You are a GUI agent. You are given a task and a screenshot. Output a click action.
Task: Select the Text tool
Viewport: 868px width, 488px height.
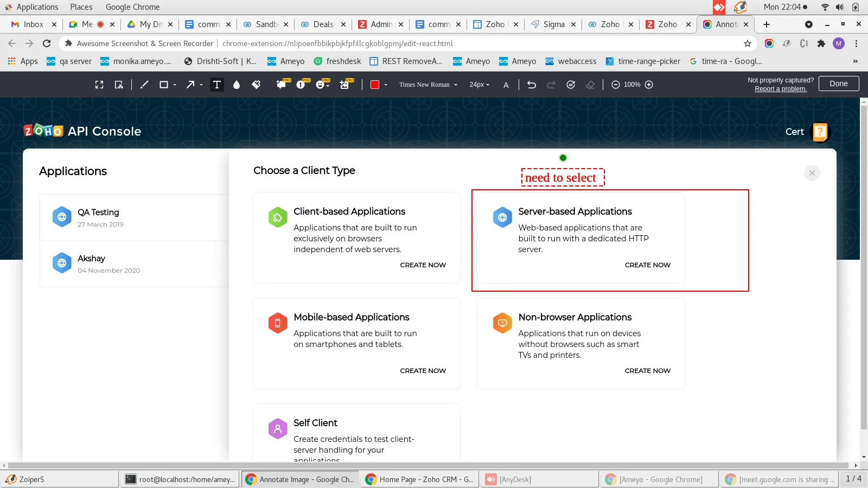tap(217, 85)
